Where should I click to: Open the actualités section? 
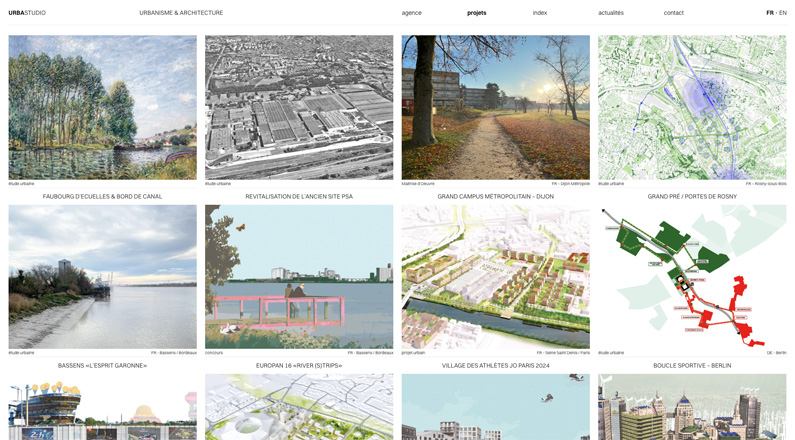[x=610, y=13]
